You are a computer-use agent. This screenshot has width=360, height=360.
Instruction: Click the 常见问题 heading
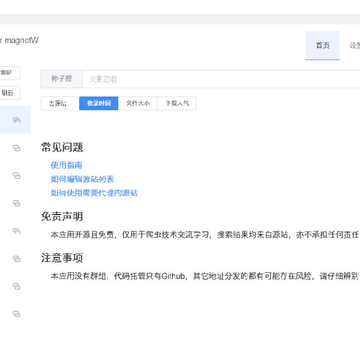tap(62, 147)
